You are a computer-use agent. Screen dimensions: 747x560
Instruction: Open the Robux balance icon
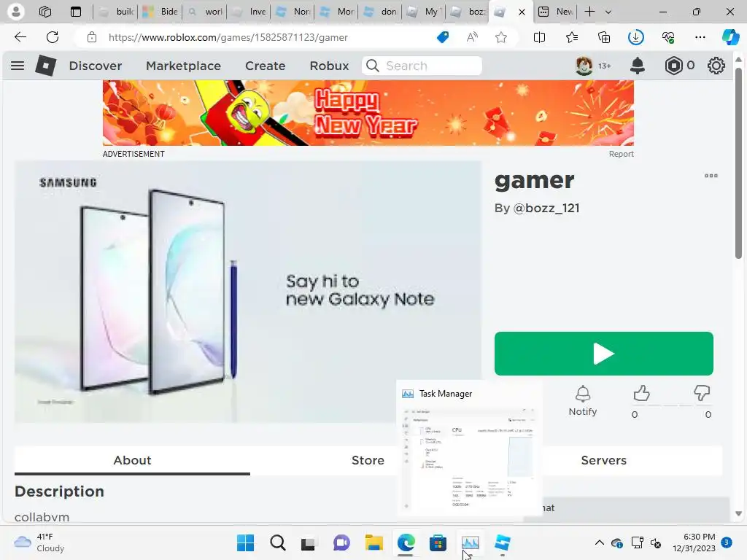coord(673,66)
